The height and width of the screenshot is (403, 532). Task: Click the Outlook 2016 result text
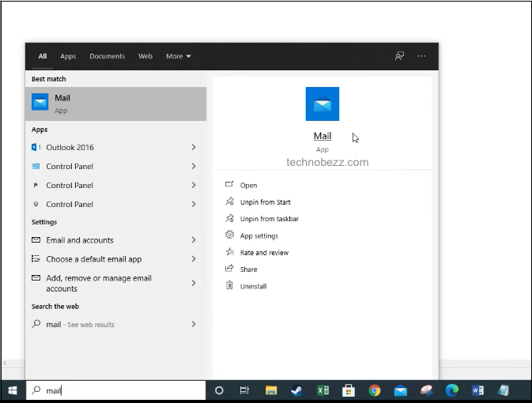pos(70,147)
